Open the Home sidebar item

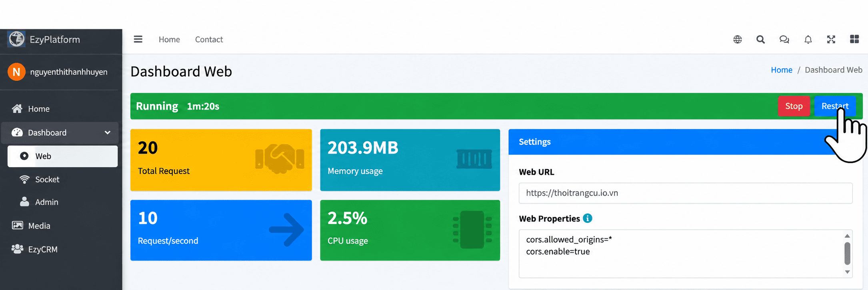point(60,109)
